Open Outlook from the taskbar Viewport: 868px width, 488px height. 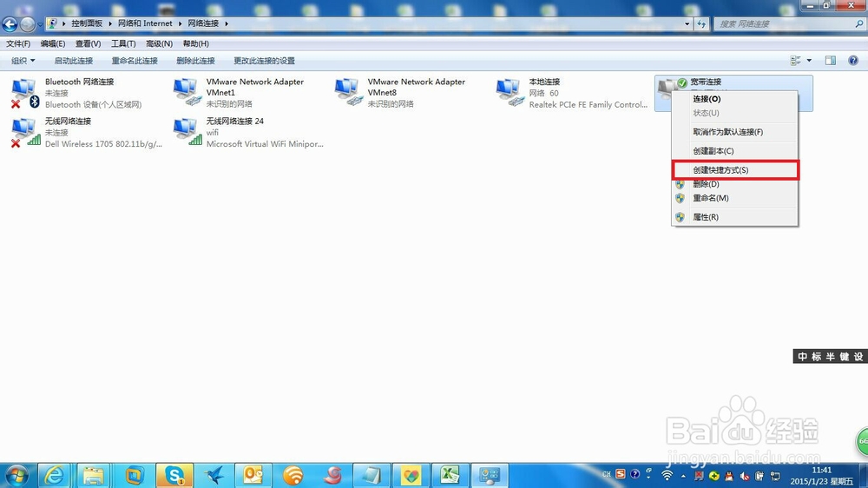pos(253,475)
